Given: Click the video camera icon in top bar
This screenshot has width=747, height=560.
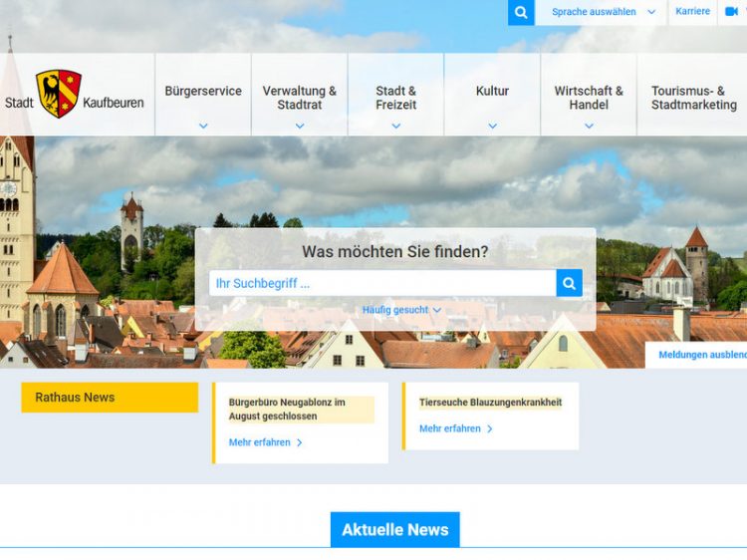Looking at the screenshot, I should click(731, 12).
